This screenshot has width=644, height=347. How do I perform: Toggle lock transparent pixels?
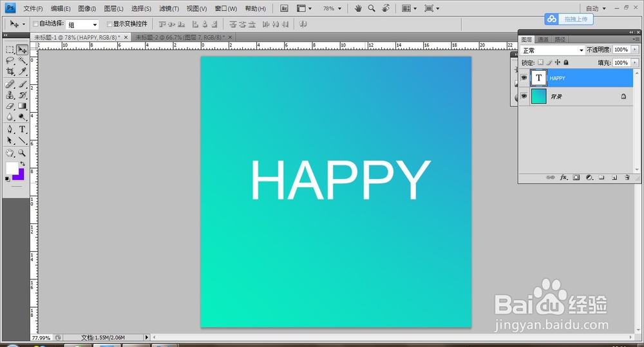(x=540, y=62)
